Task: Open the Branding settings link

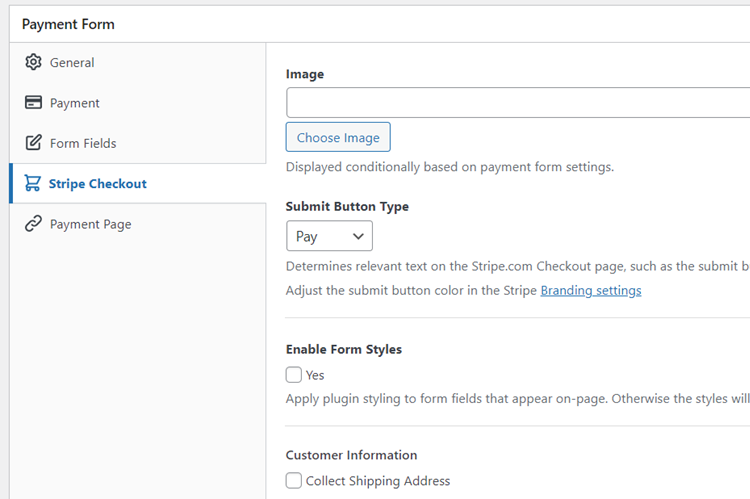Action: (x=591, y=291)
